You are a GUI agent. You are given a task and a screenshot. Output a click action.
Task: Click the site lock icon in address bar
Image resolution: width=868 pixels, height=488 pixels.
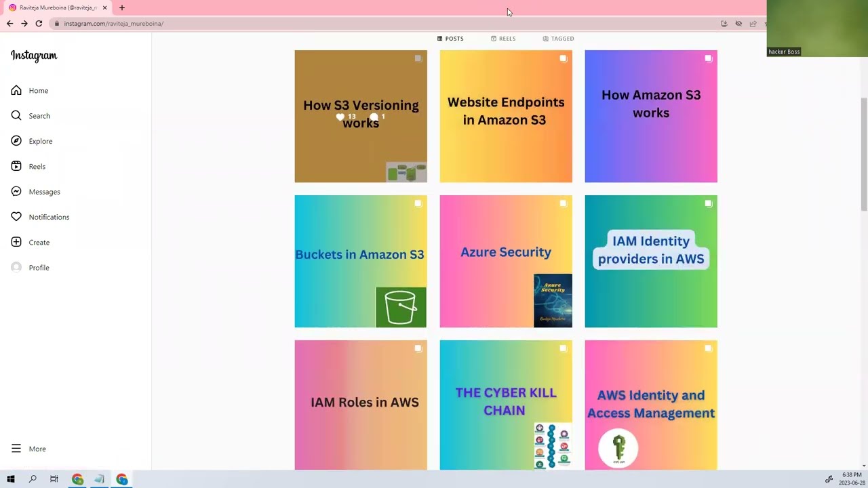[x=58, y=24]
